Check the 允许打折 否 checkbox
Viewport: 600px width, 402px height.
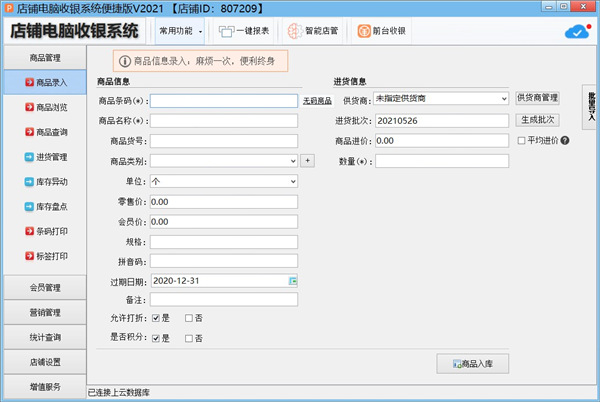[189, 318]
